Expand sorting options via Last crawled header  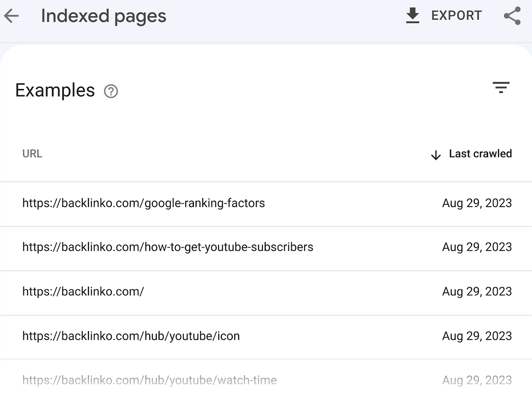[x=480, y=153]
